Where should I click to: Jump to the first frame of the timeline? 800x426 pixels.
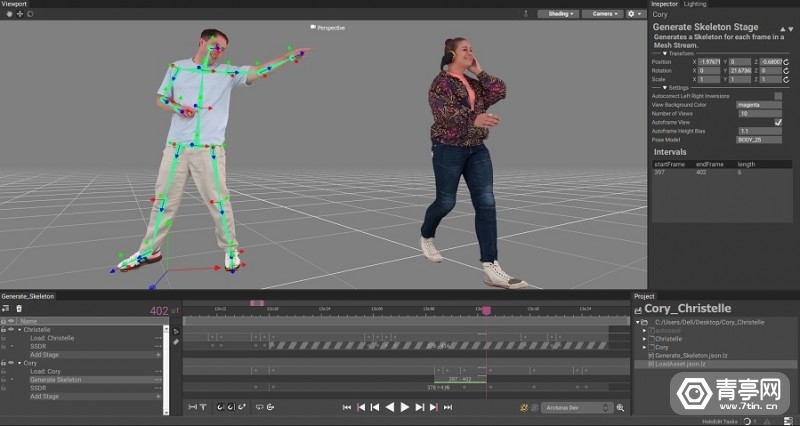347,407
